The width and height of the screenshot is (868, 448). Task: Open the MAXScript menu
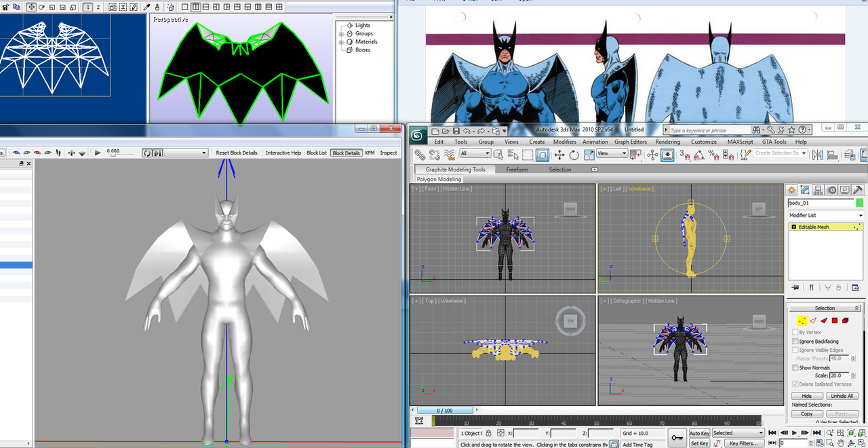[x=740, y=142]
